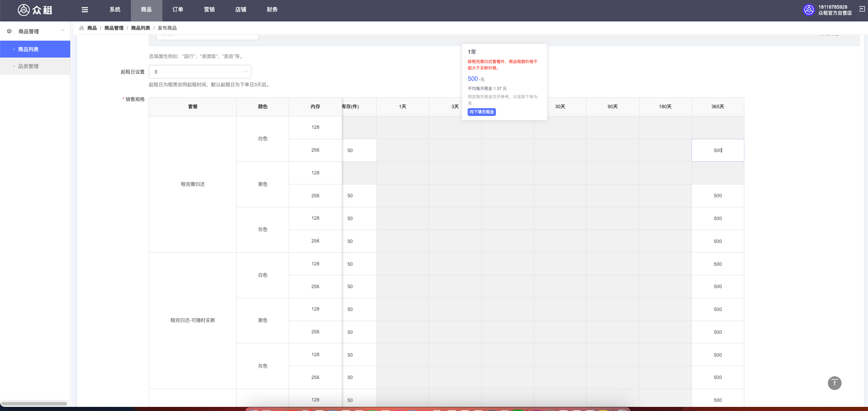868x411 pixels.
Task: Click the 1年 title in the popup
Action: click(472, 52)
